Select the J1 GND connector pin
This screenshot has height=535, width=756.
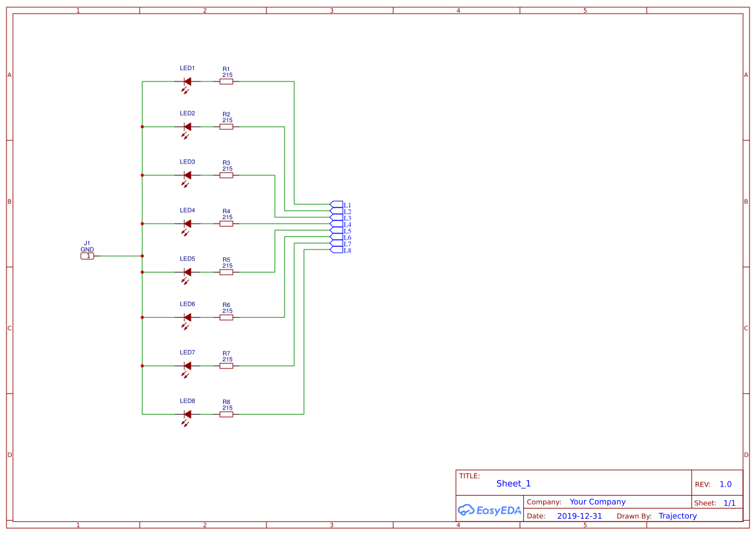coord(87,255)
